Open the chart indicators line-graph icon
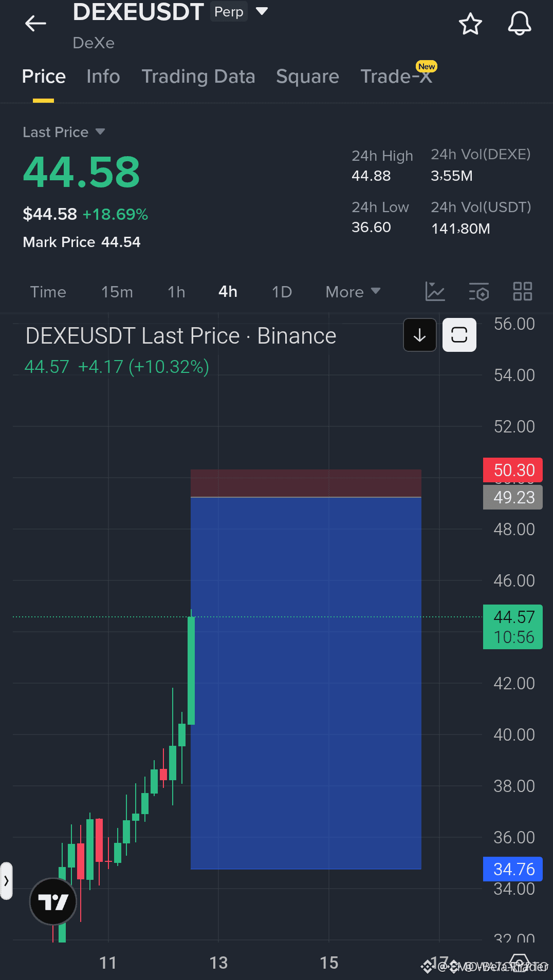 [435, 292]
